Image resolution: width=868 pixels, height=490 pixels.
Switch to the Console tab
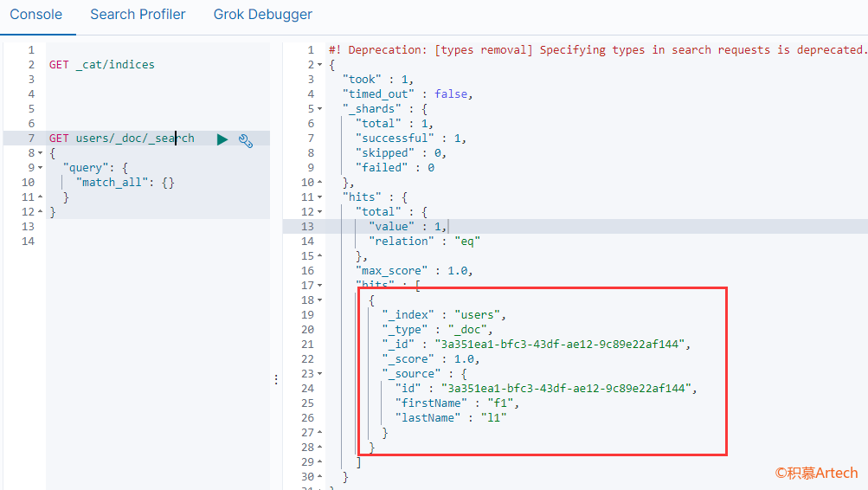36,15
